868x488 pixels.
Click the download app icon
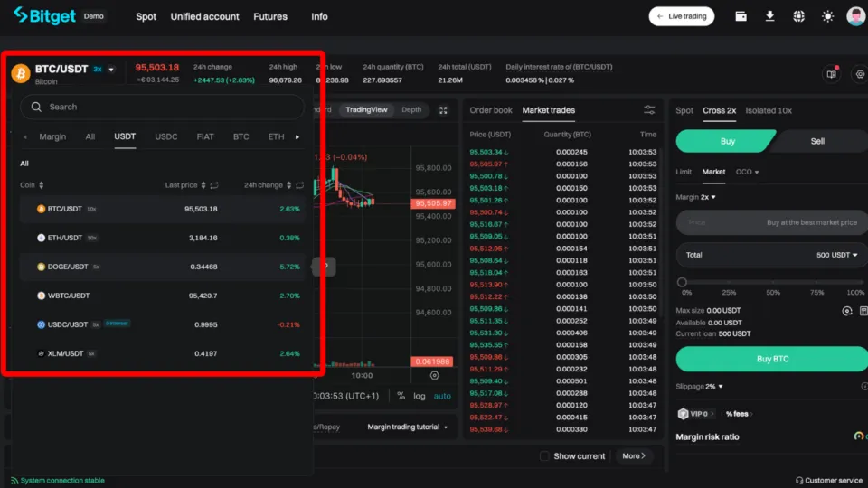[769, 16]
